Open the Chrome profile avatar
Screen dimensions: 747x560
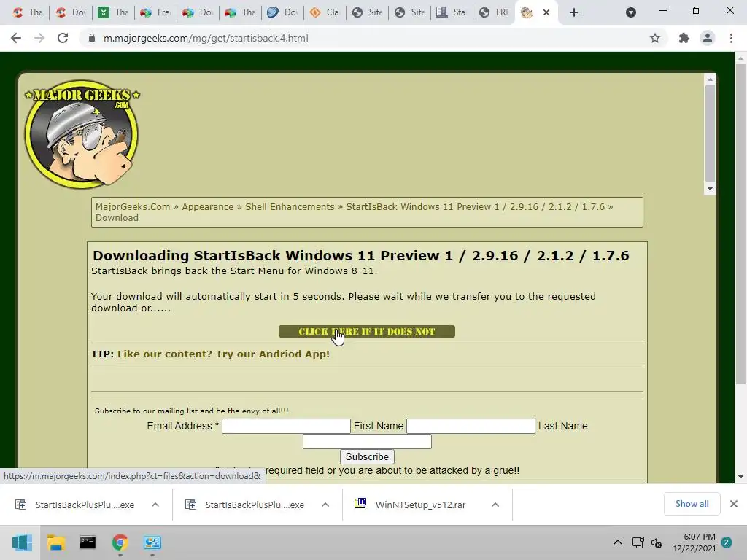(708, 38)
